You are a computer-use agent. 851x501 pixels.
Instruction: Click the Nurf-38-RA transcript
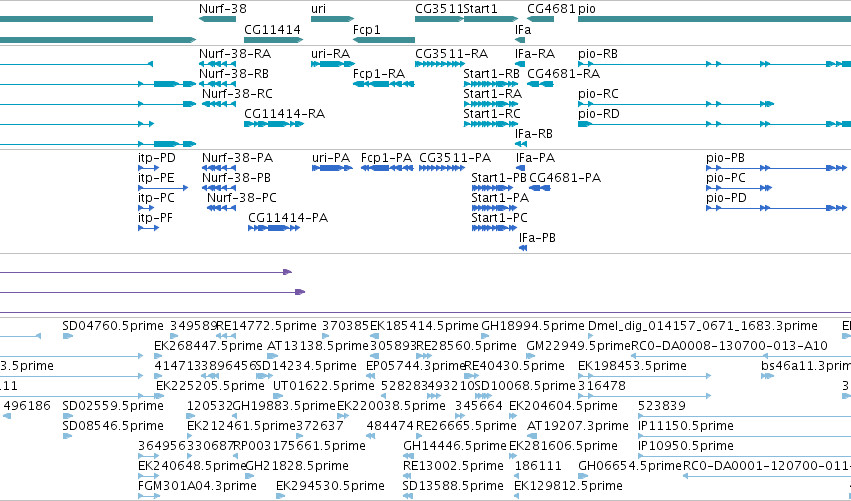(218, 64)
